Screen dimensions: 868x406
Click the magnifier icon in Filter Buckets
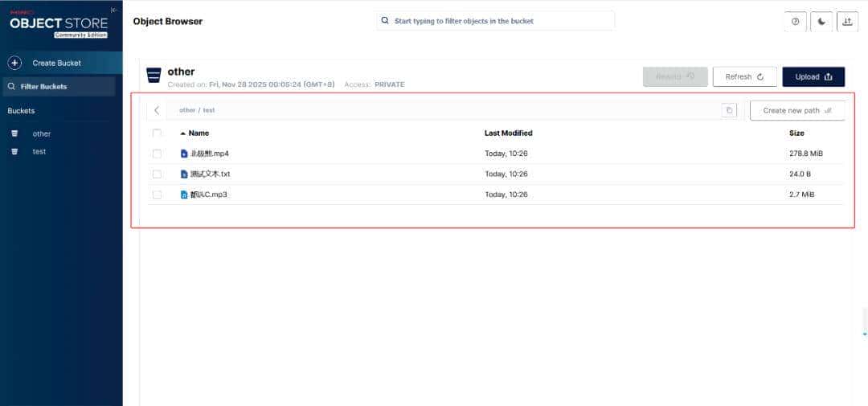coord(11,86)
